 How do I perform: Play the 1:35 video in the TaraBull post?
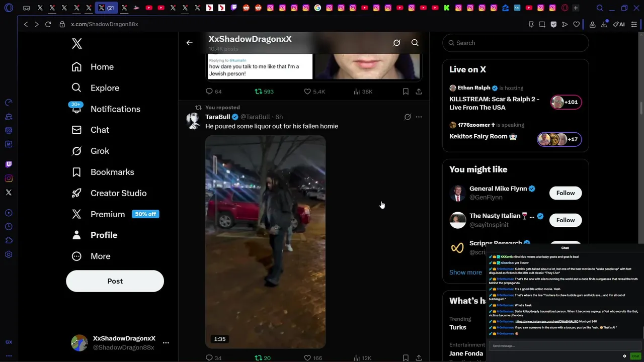coord(265,242)
